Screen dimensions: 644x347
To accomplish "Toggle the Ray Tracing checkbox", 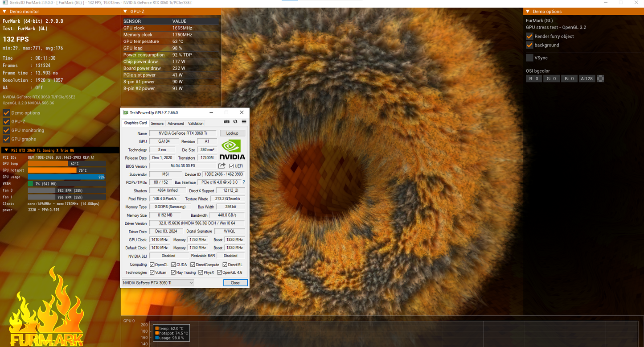I will (173, 273).
